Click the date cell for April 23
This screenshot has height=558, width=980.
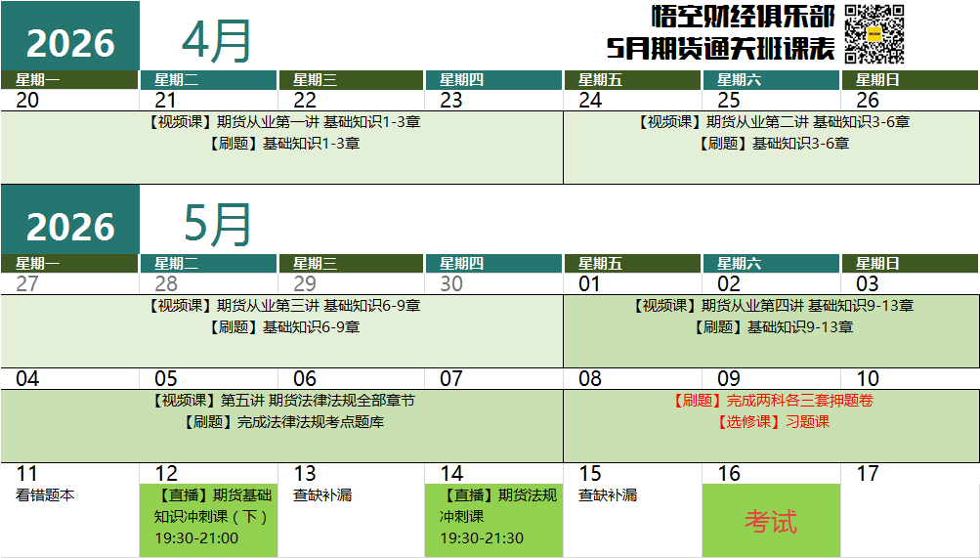click(x=493, y=100)
